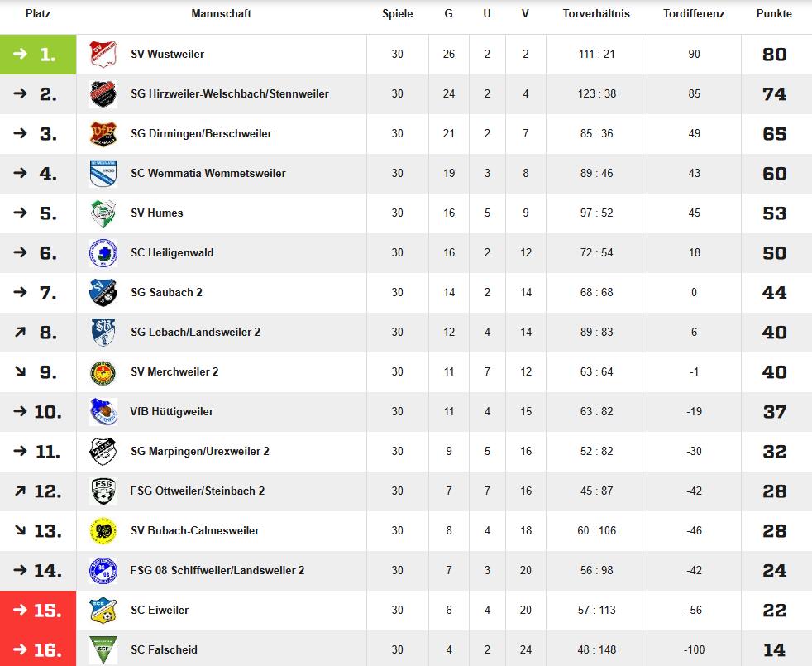This screenshot has height=666, width=812.
Task: Open SC Wemmatia Wemmetsweiler logo
Action: [103, 174]
